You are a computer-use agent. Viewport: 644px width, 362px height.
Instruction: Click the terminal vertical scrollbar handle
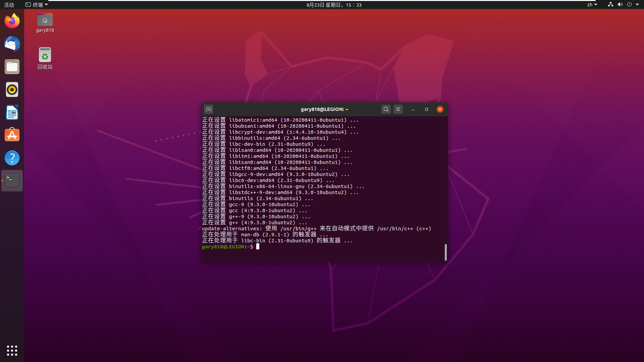point(446,252)
